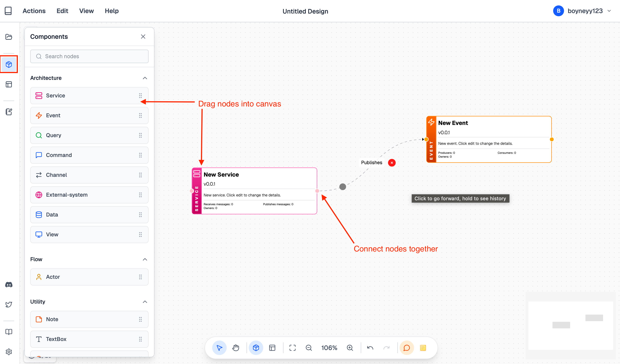This screenshot has height=364, width=620.
Task: Open the Discord community link in sidebar
Action: tap(9, 285)
